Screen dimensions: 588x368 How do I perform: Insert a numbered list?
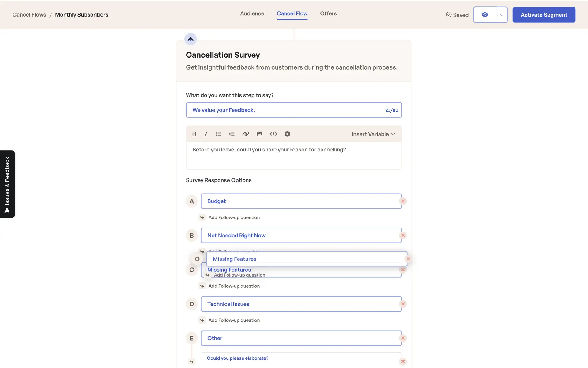pos(232,134)
